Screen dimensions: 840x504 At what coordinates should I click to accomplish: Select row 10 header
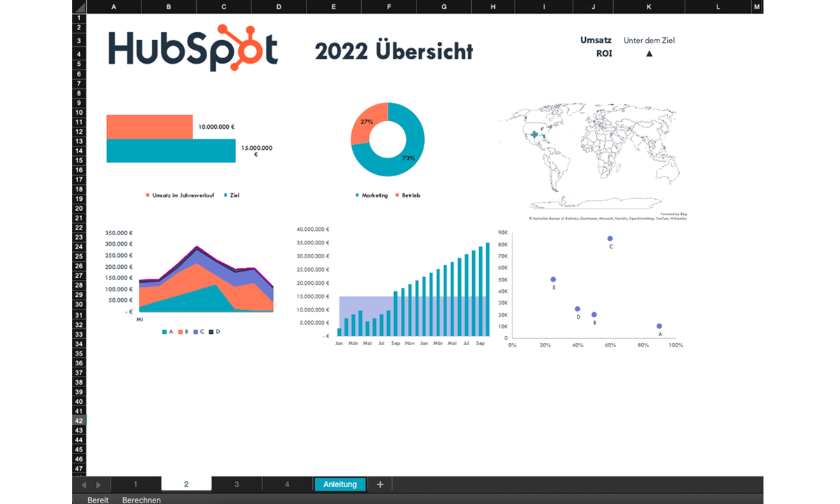[78, 112]
